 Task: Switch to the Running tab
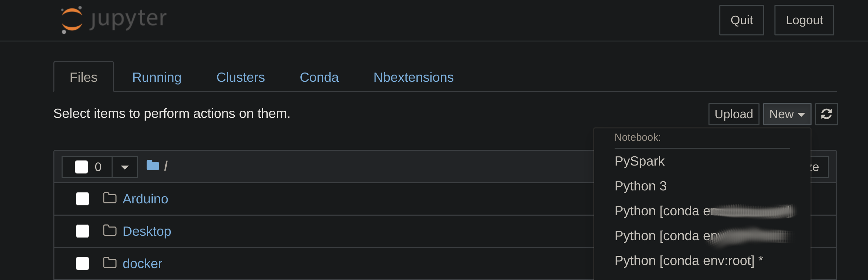click(157, 77)
